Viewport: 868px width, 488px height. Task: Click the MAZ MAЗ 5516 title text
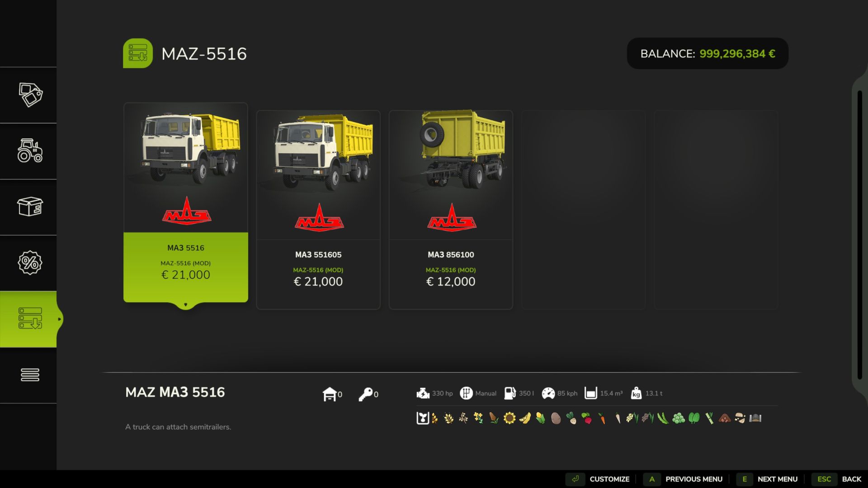tap(175, 392)
